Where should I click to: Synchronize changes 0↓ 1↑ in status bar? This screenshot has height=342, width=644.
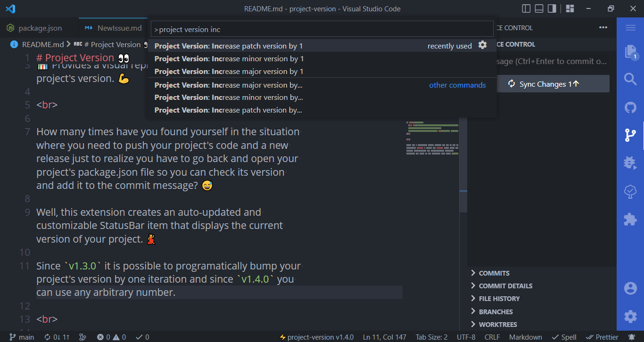pyautogui.click(x=57, y=337)
